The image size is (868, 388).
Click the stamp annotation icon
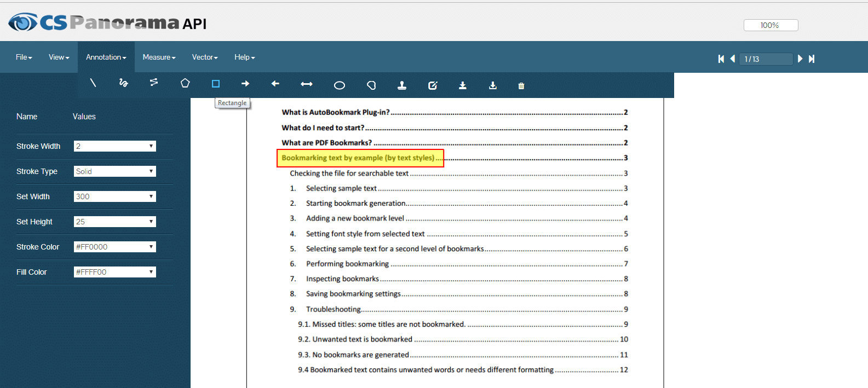point(402,85)
